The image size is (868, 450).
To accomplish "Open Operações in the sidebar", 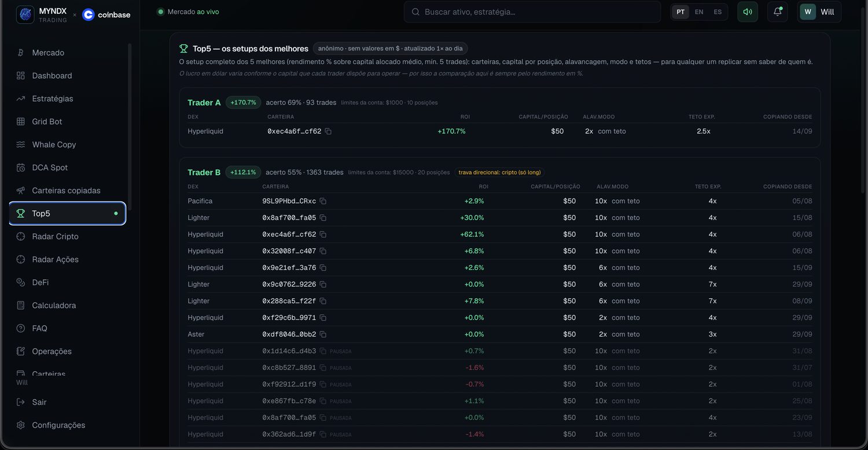I will point(67,352).
